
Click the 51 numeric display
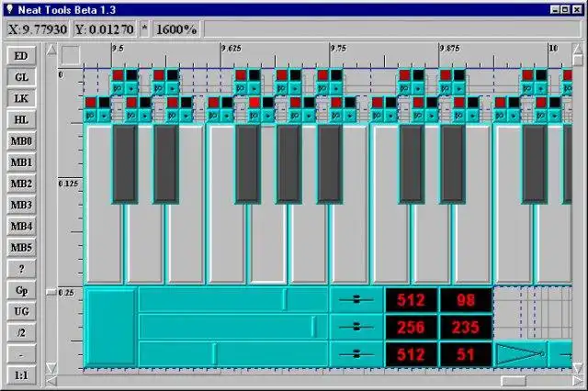coord(466,354)
